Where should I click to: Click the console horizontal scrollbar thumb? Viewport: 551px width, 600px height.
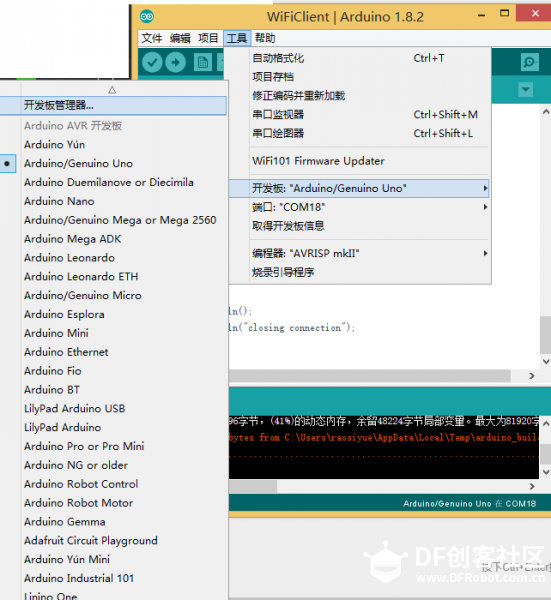(x=253, y=486)
